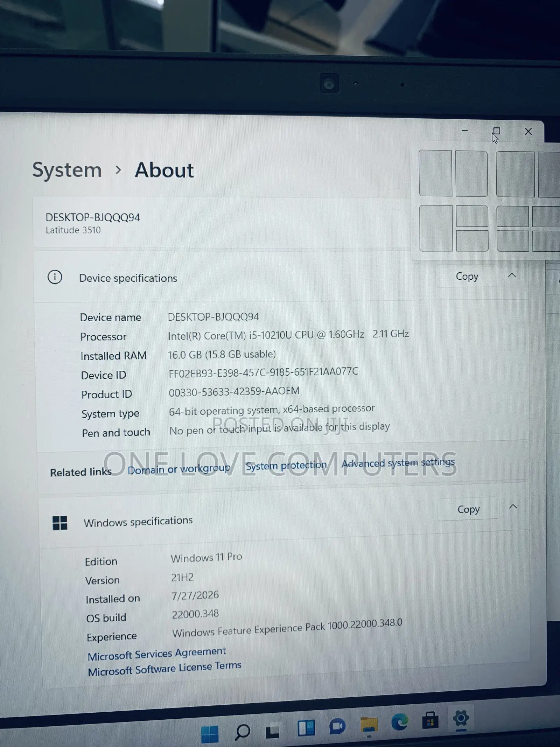Click the Installed on label
This screenshot has width=560, height=747.
point(113,599)
